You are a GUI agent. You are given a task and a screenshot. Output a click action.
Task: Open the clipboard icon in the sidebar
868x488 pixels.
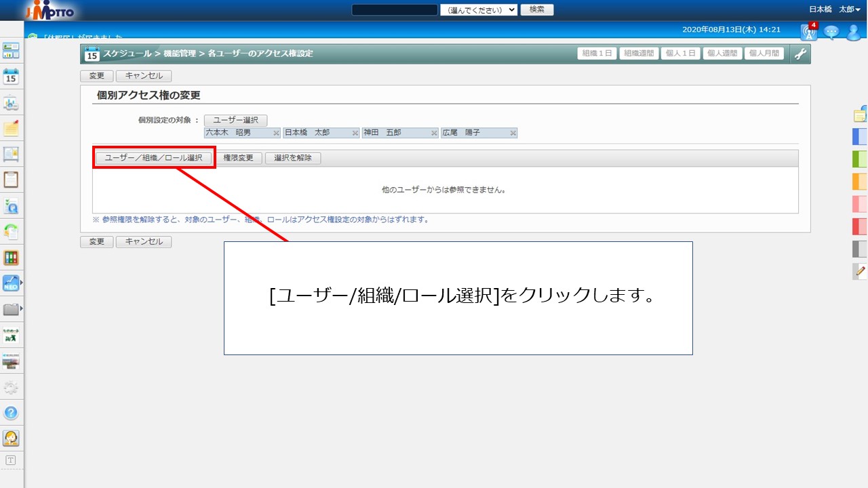click(11, 180)
